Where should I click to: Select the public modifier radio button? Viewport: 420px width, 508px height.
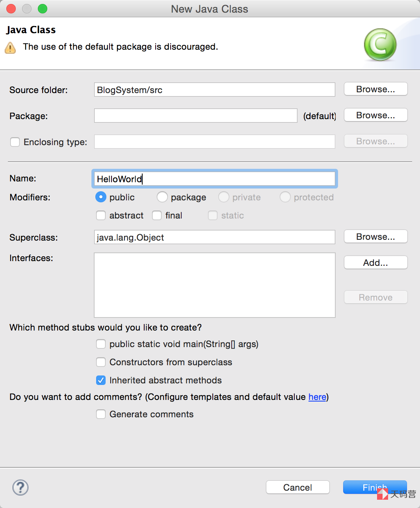tap(101, 197)
